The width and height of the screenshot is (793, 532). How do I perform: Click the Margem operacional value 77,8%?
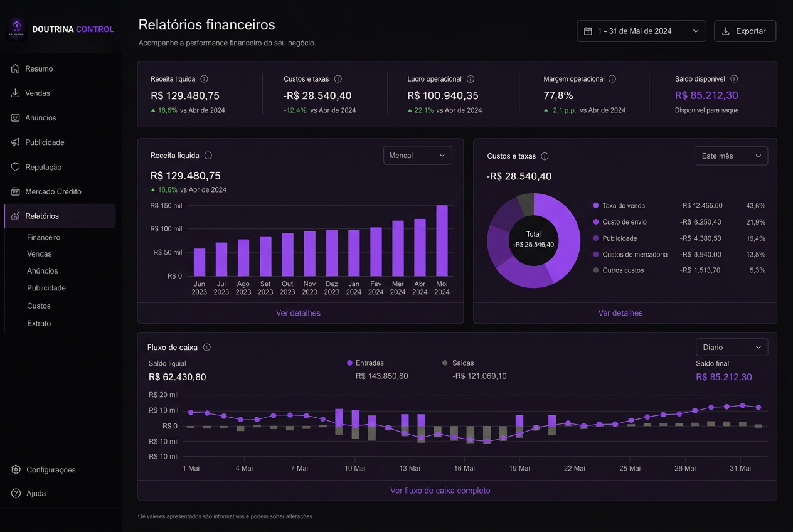558,95
